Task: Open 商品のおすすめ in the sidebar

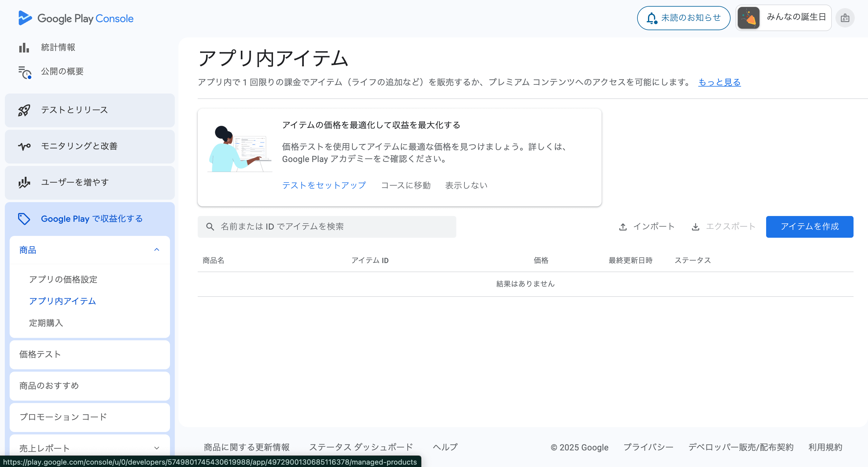Action: 90,386
